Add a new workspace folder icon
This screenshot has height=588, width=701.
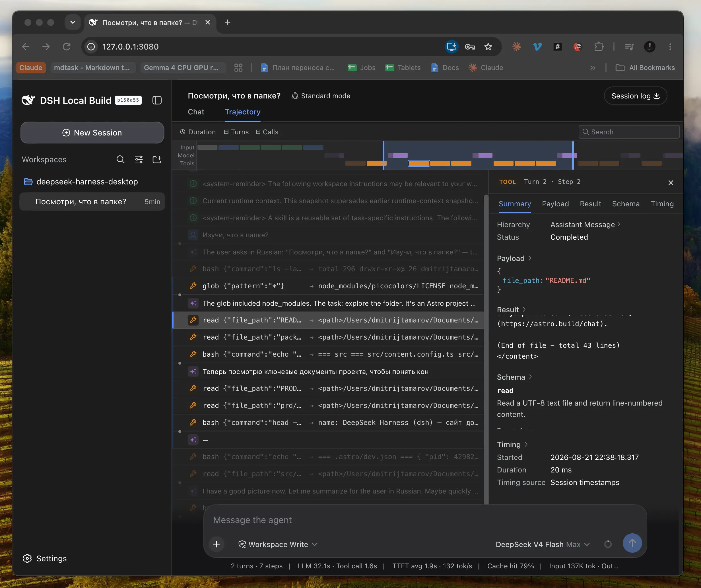coord(156,160)
